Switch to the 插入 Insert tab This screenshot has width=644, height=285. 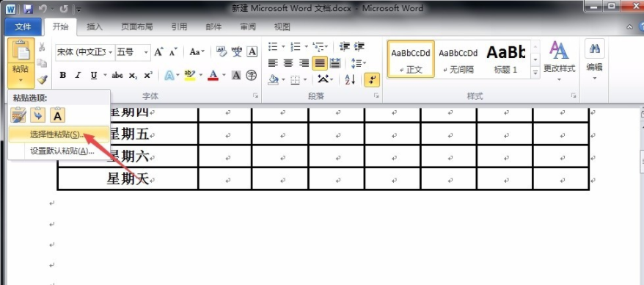(x=95, y=26)
